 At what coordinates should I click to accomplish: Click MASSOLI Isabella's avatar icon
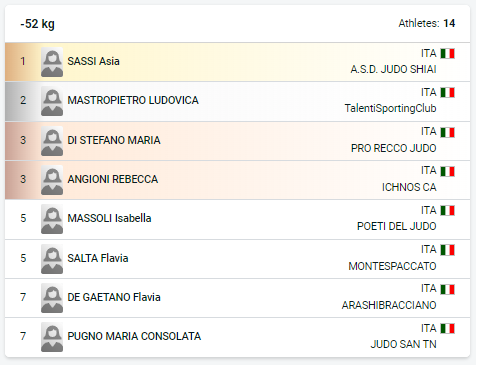[52, 219]
